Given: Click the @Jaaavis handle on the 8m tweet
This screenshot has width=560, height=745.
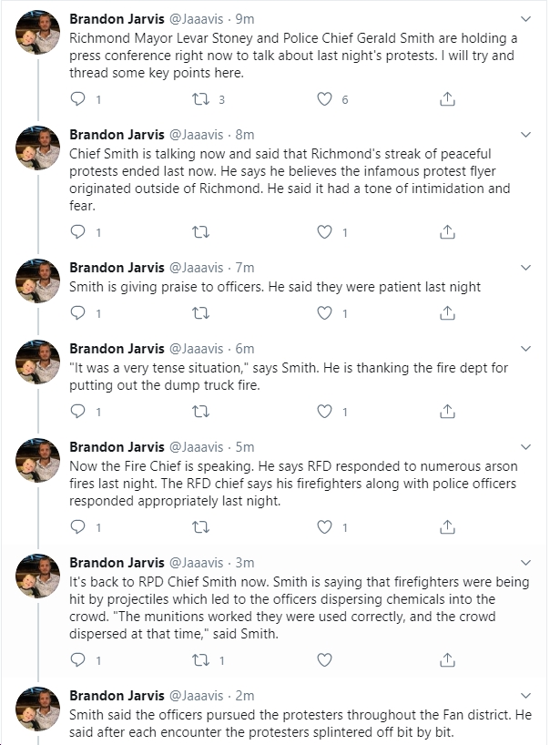Looking at the screenshot, I should [x=196, y=135].
